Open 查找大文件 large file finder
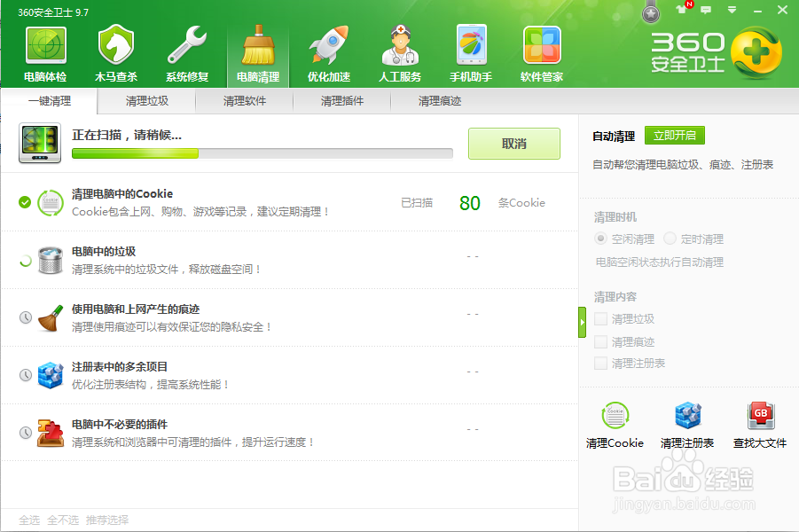This screenshot has width=799, height=532. 759,424
